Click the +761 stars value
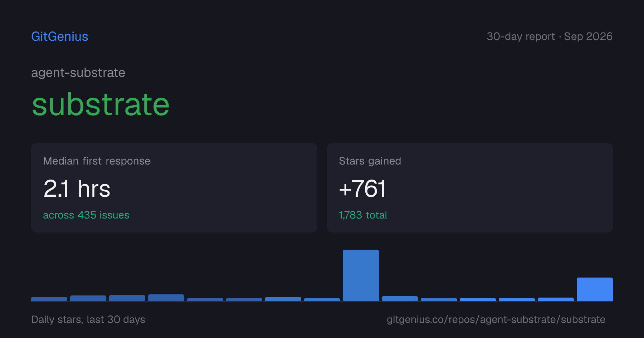The height and width of the screenshot is (338, 644). pyautogui.click(x=362, y=188)
